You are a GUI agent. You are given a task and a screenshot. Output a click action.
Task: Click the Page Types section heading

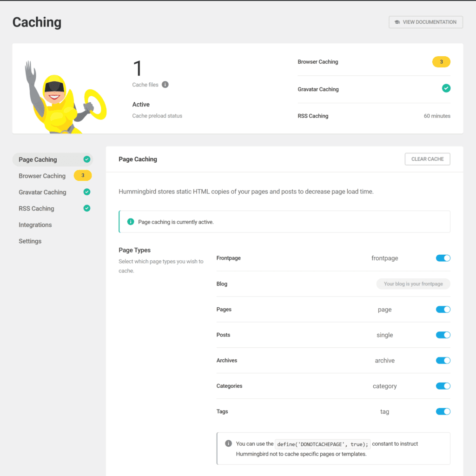point(134,250)
